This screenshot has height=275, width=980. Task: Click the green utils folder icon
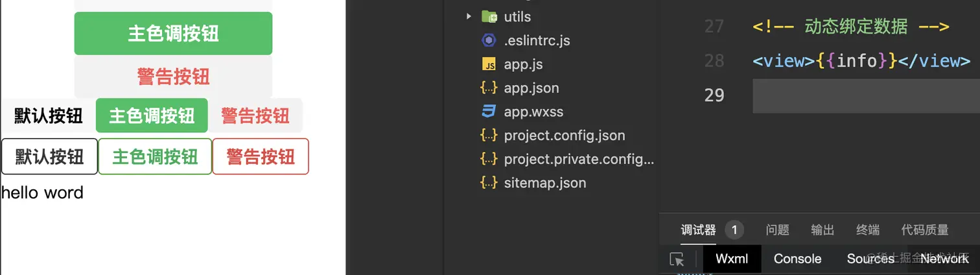[489, 17]
